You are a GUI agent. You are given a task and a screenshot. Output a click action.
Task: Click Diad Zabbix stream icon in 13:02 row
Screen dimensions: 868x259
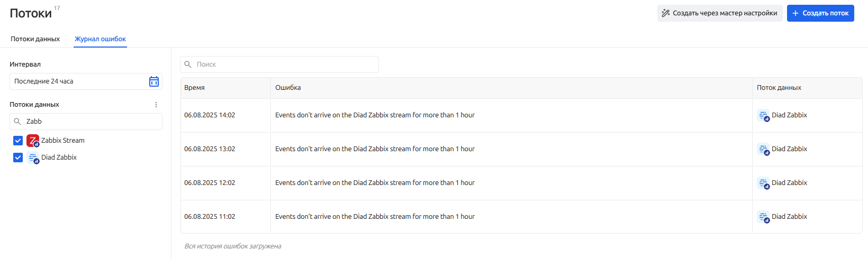763,149
